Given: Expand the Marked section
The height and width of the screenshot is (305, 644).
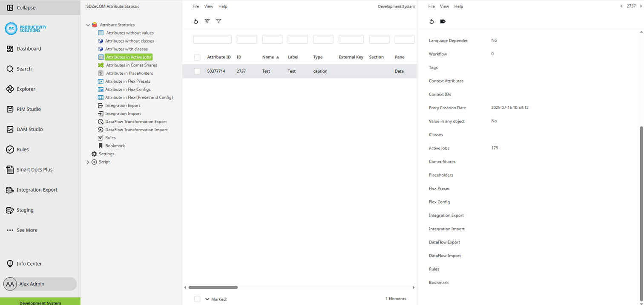Looking at the screenshot, I should tap(207, 299).
